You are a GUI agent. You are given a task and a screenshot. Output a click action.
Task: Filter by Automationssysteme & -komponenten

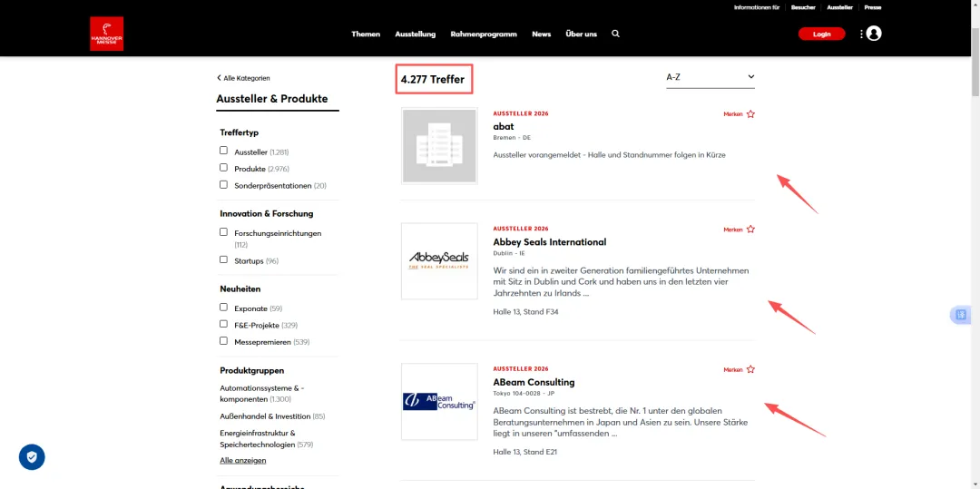coord(262,394)
